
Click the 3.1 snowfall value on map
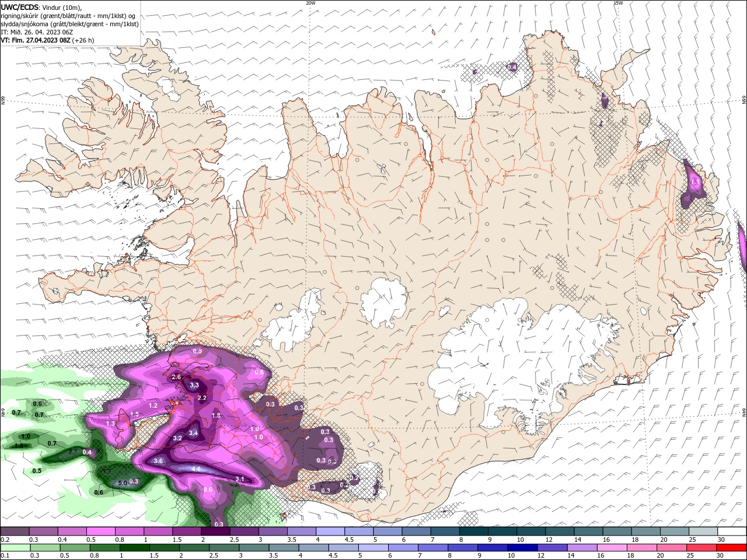pos(240,479)
